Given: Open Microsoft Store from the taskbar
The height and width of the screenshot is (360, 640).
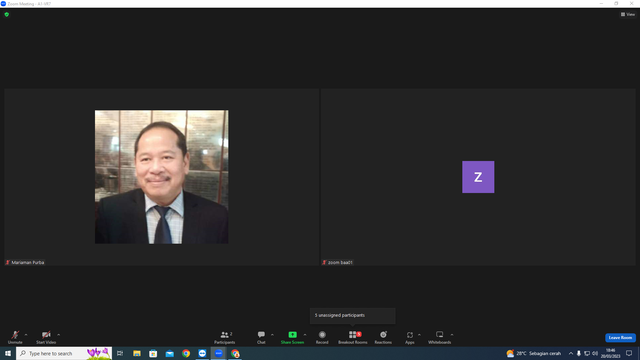Looking at the screenshot, I should coord(153,353).
